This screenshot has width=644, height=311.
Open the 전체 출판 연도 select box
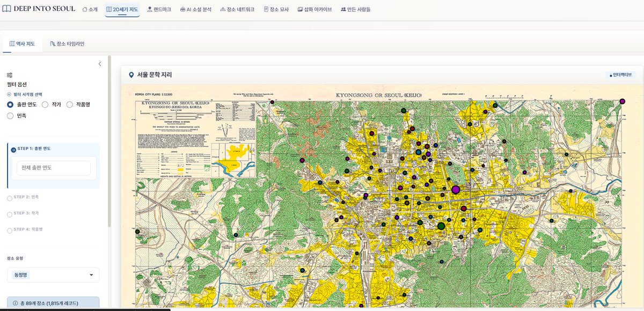point(54,168)
